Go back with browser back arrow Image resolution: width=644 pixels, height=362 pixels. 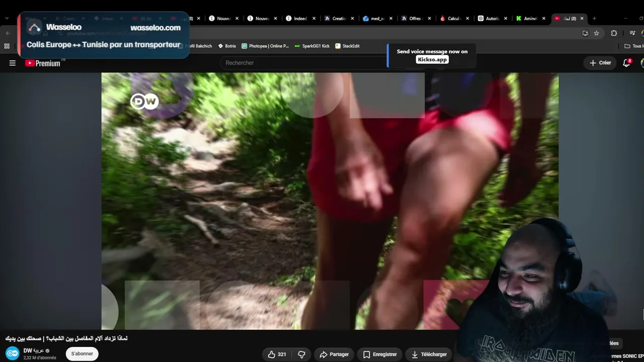[8, 33]
